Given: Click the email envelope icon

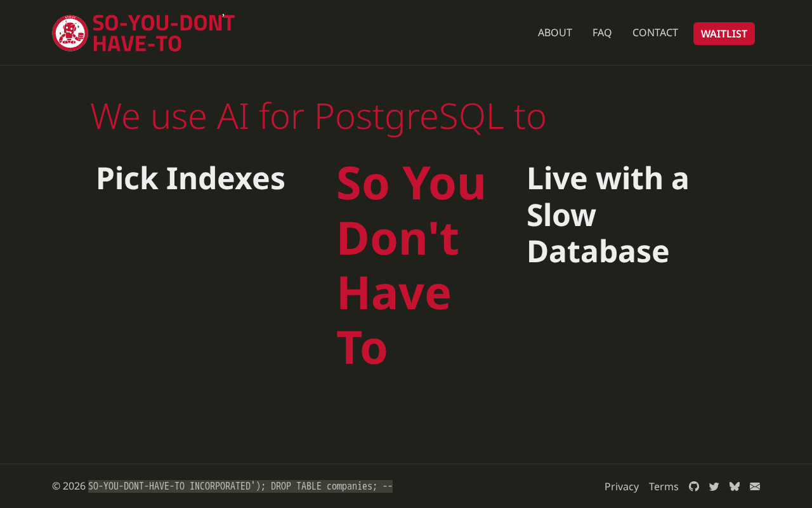Looking at the screenshot, I should point(755,486).
